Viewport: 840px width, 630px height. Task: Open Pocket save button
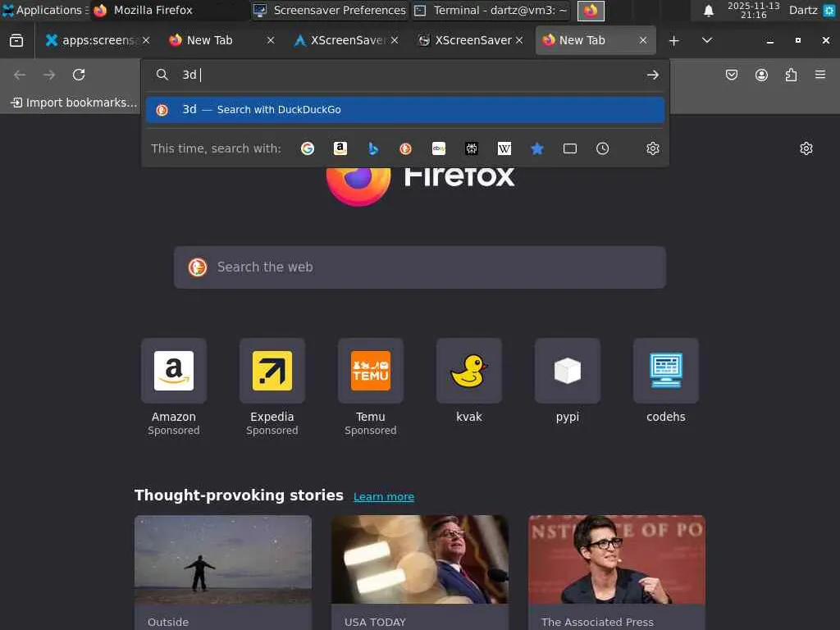click(731, 75)
